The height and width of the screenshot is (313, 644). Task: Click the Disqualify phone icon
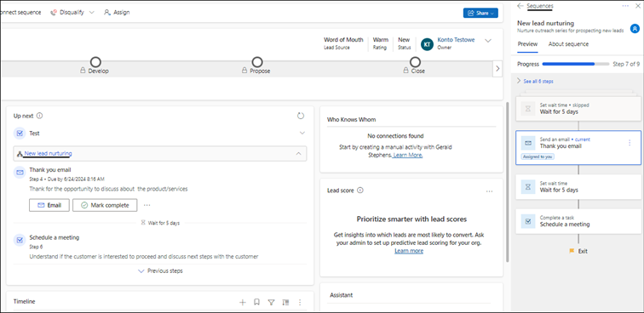pos(54,12)
